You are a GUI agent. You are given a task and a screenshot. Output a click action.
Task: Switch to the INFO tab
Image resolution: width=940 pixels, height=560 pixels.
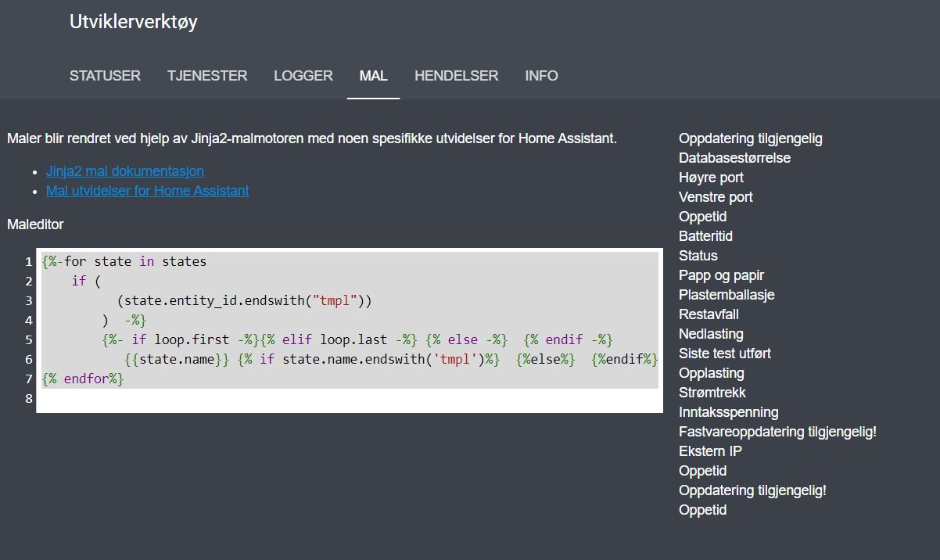[541, 76]
